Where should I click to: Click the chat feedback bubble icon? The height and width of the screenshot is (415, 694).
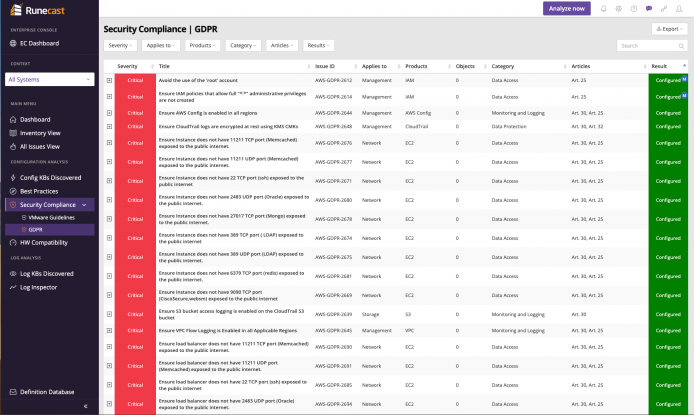point(649,8)
